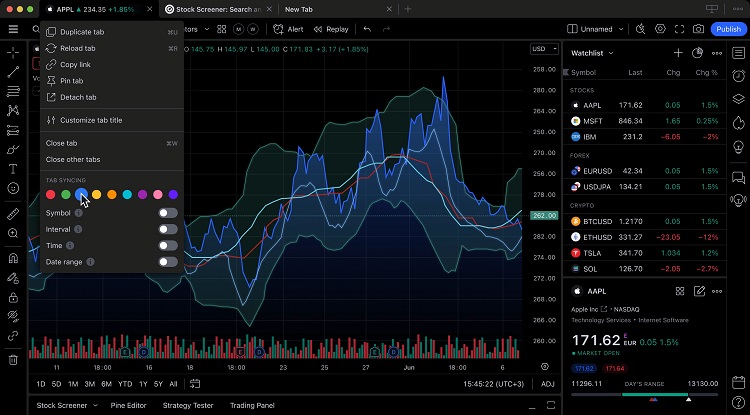The height and width of the screenshot is (415, 750).
Task: Select the Text tool in left toolbar
Action: click(x=13, y=169)
